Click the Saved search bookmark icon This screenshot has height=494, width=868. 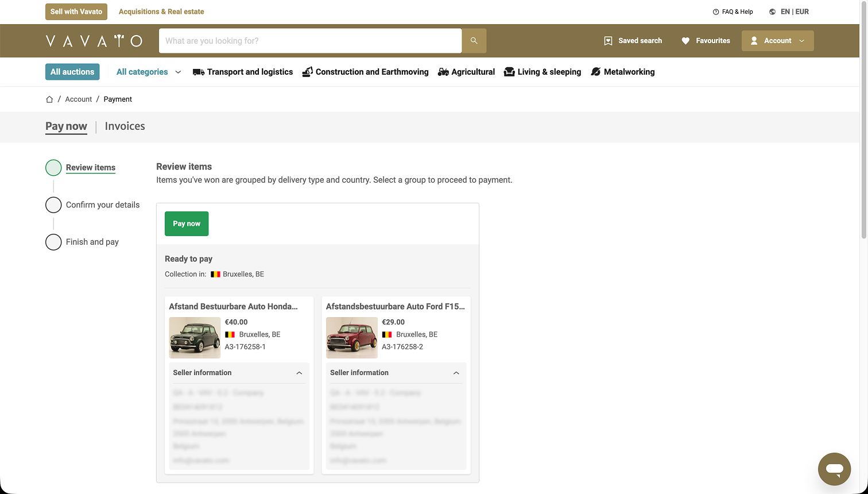(x=608, y=41)
